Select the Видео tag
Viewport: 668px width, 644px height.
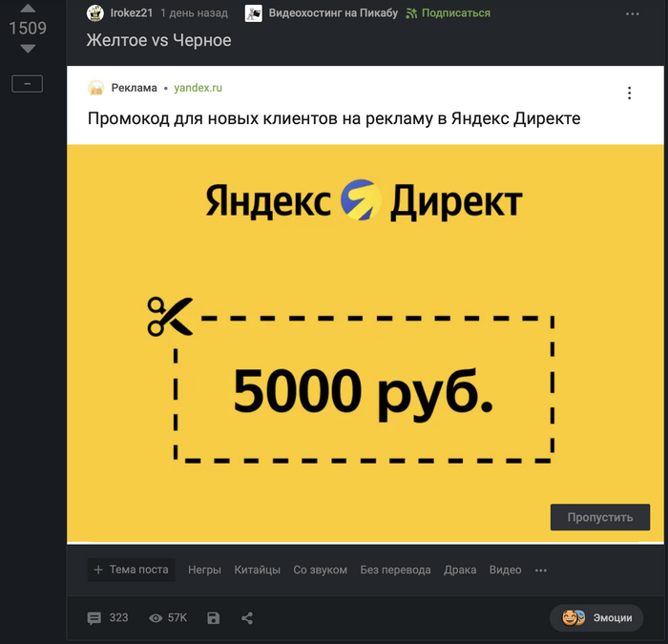tap(505, 570)
